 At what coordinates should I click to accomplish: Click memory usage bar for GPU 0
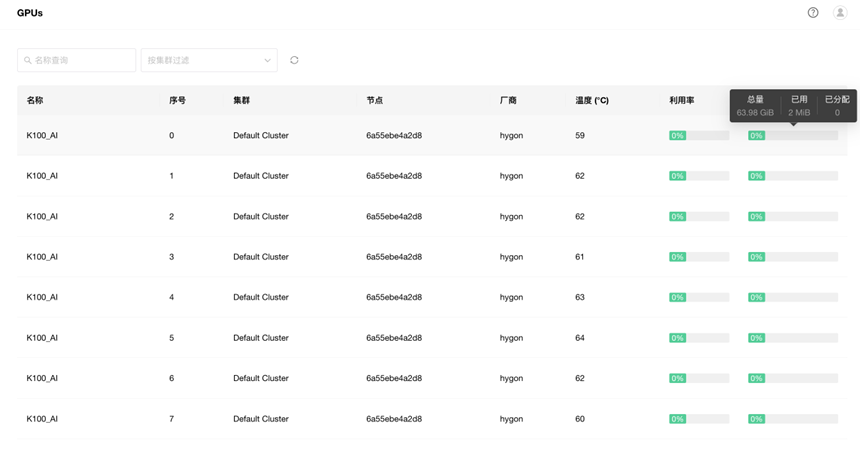tap(793, 136)
